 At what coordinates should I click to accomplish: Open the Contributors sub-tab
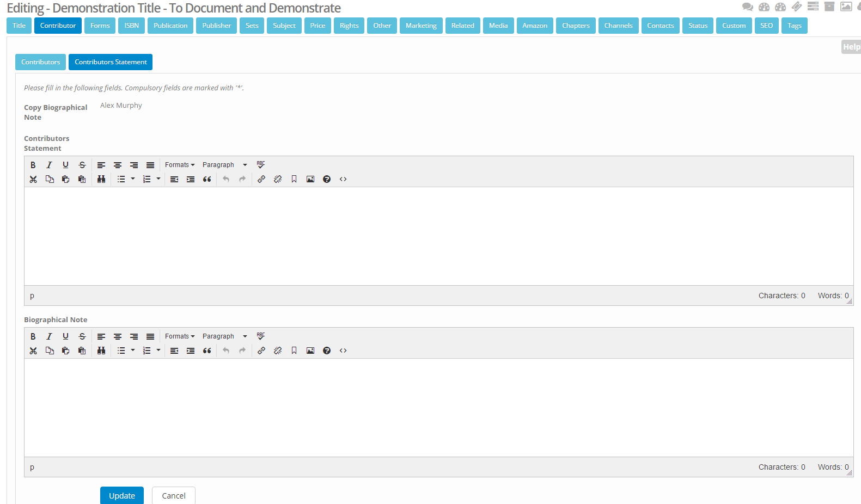[x=40, y=62]
